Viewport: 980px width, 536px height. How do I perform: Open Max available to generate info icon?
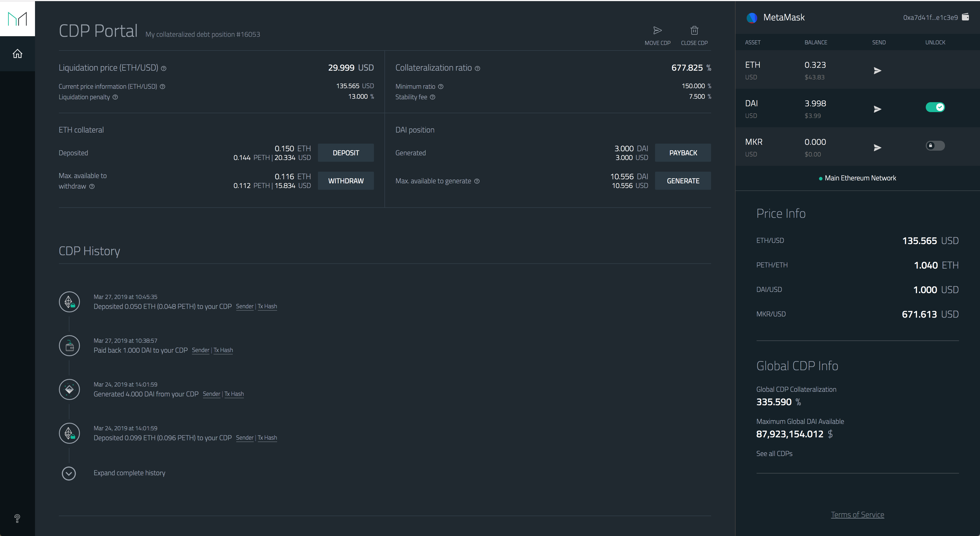click(x=477, y=181)
